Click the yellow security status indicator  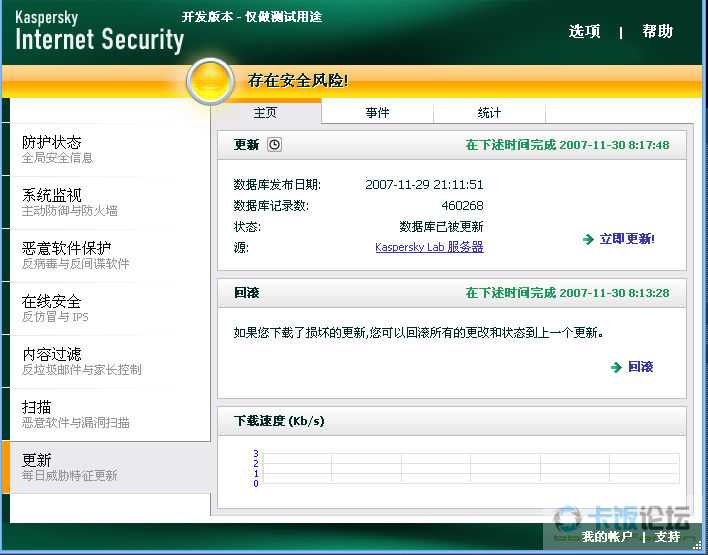(210, 81)
